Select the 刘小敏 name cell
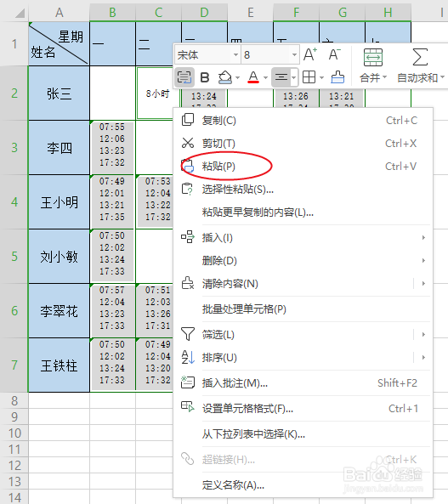The image size is (448, 504). click(60, 257)
